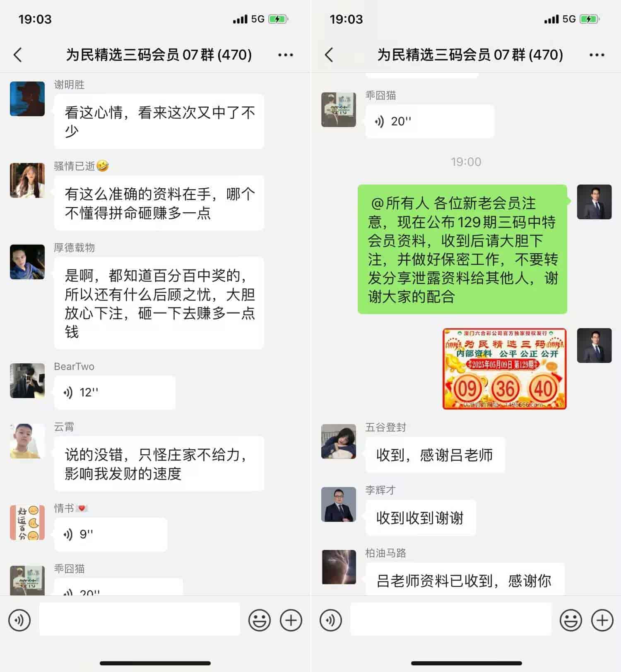
Task: Open 谢明胜's avatar profile
Action: [x=27, y=98]
